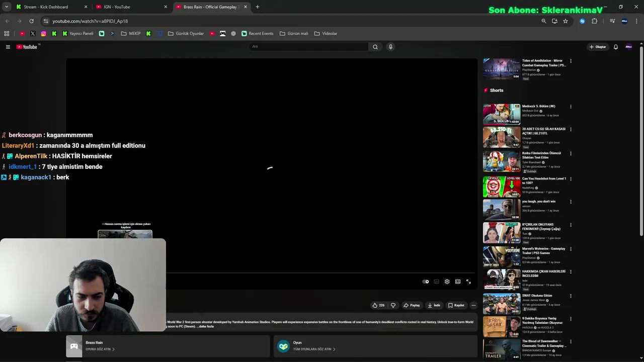Dislike the video
This screenshot has width=644, height=362.
pyautogui.click(x=393, y=305)
